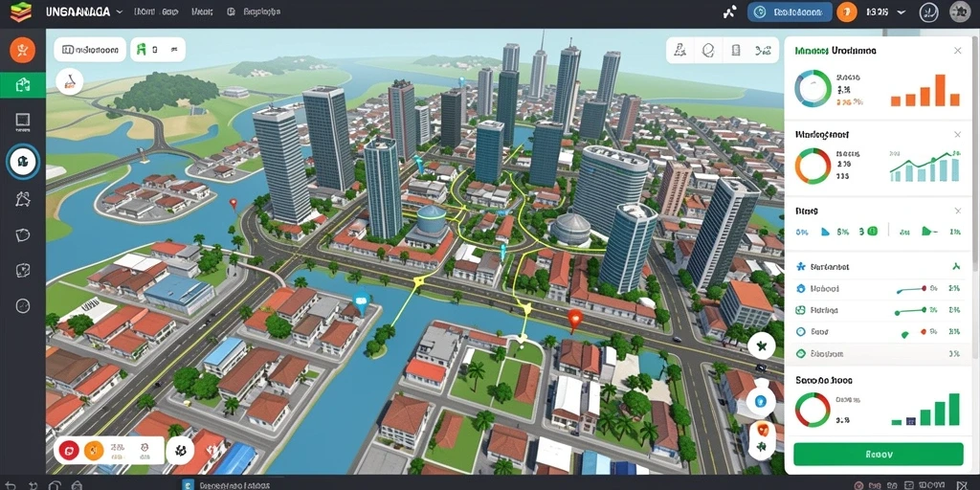Open the gear settings circle on map bottom-left

coord(181,450)
